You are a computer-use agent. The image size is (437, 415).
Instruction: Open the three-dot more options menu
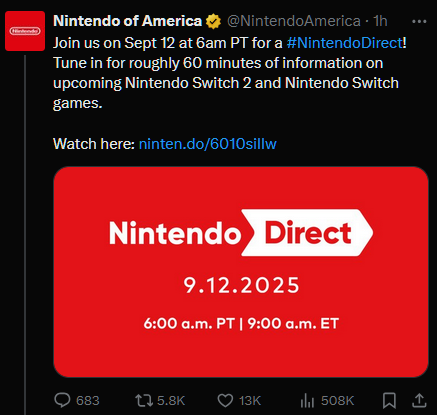[x=419, y=22]
